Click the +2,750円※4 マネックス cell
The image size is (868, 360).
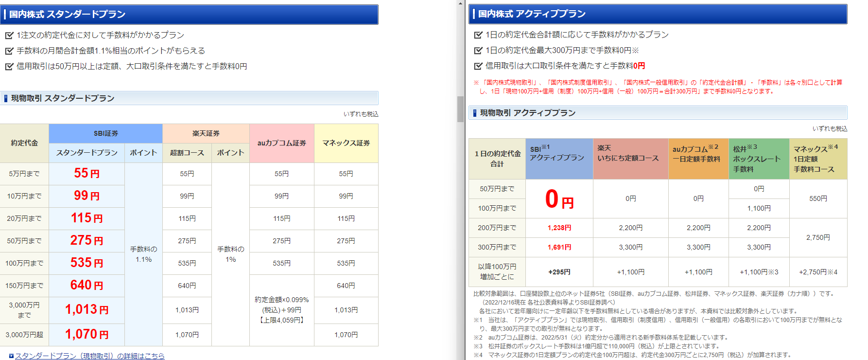(818, 272)
